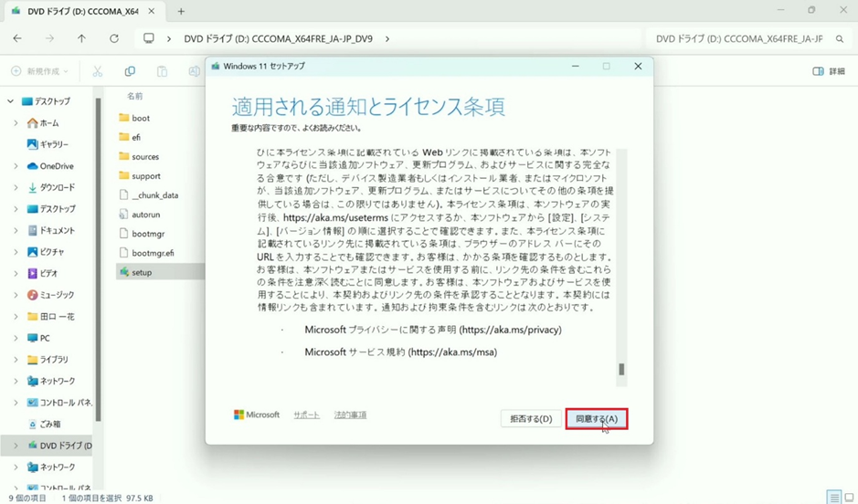The width and height of the screenshot is (858, 504).
Task: Click the copy icon in toolbar
Action: (130, 71)
